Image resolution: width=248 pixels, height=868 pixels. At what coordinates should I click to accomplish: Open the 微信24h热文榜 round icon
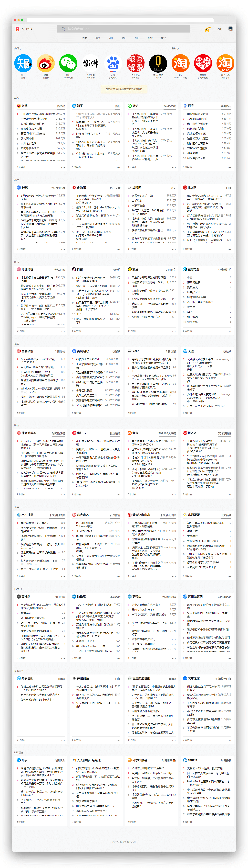tap(68, 63)
